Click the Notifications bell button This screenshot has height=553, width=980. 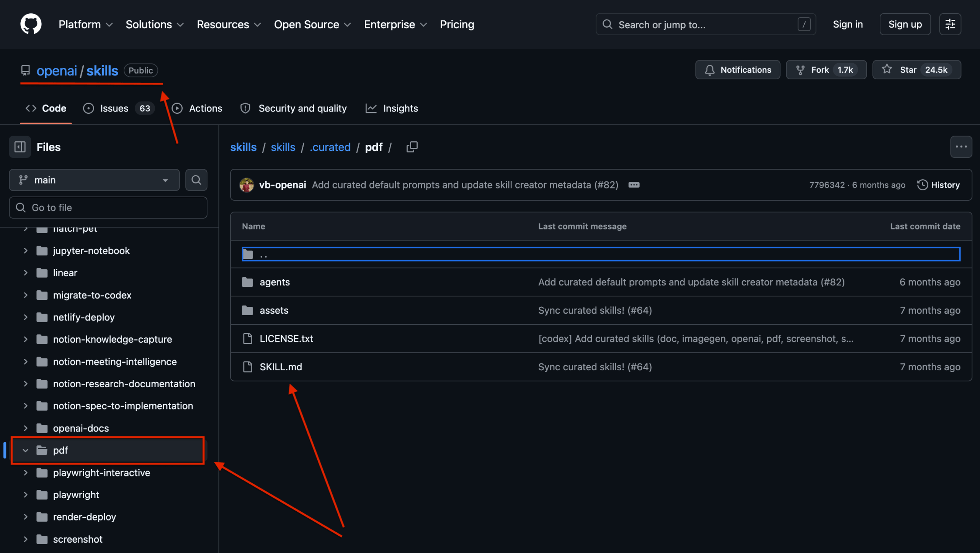pos(738,70)
